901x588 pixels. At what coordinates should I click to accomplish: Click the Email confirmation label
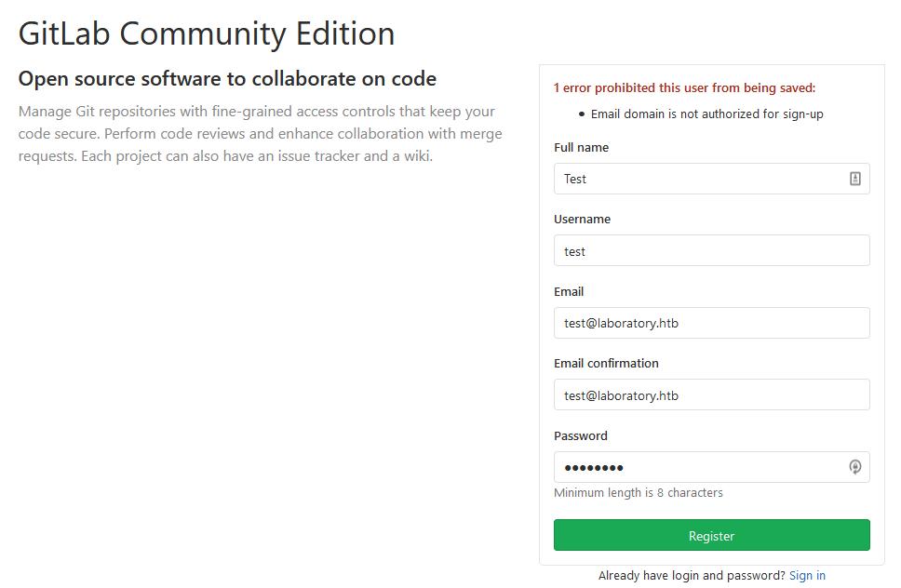(x=606, y=364)
